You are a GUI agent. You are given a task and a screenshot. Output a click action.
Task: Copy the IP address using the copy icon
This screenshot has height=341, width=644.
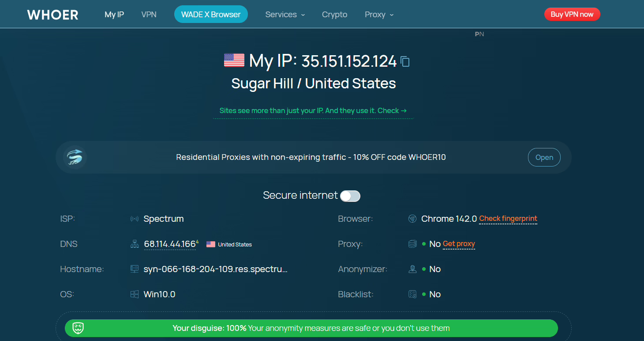405,61
